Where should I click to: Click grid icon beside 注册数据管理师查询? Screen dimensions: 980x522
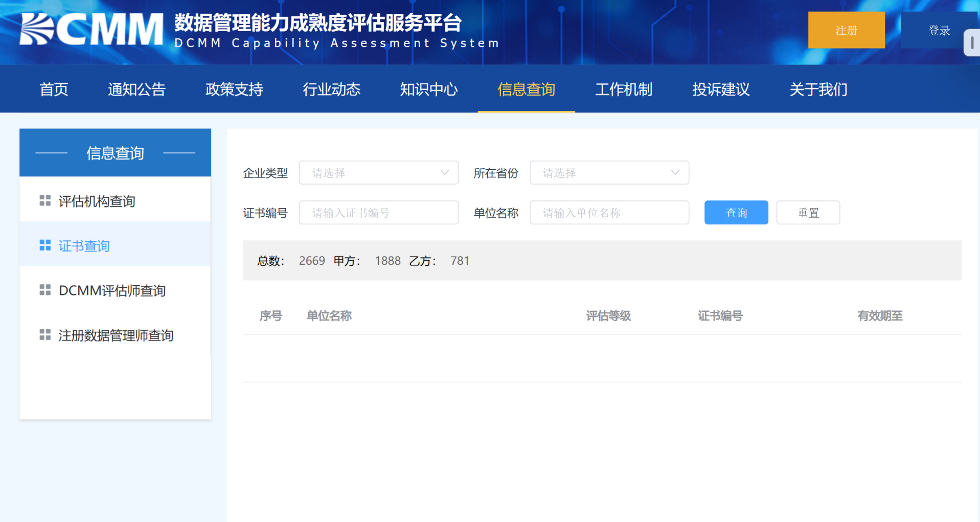[x=45, y=335]
